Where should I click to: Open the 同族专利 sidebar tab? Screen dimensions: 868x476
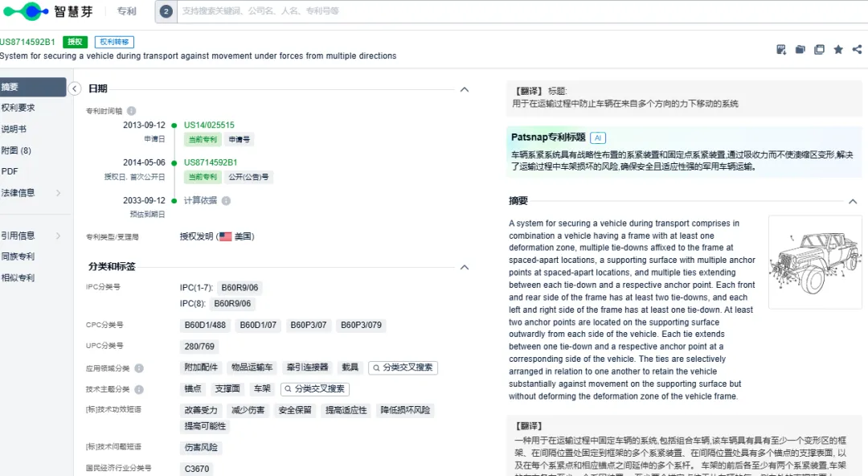18,256
